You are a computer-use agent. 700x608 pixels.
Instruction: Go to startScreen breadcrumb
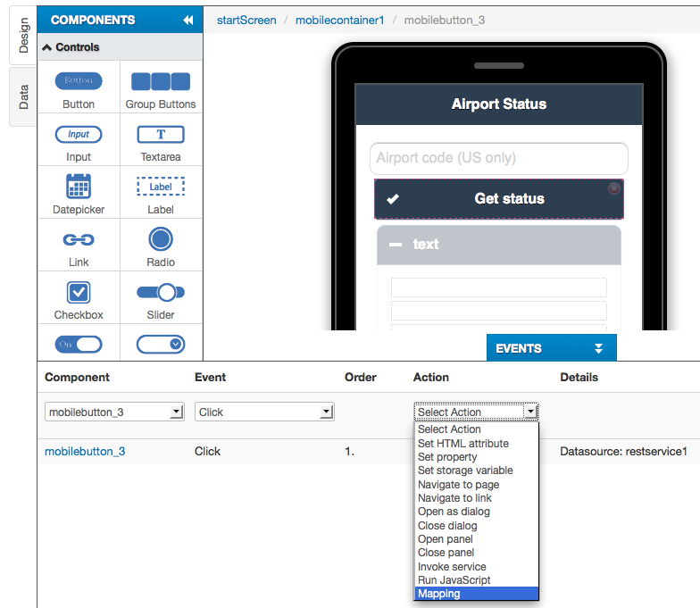246,20
